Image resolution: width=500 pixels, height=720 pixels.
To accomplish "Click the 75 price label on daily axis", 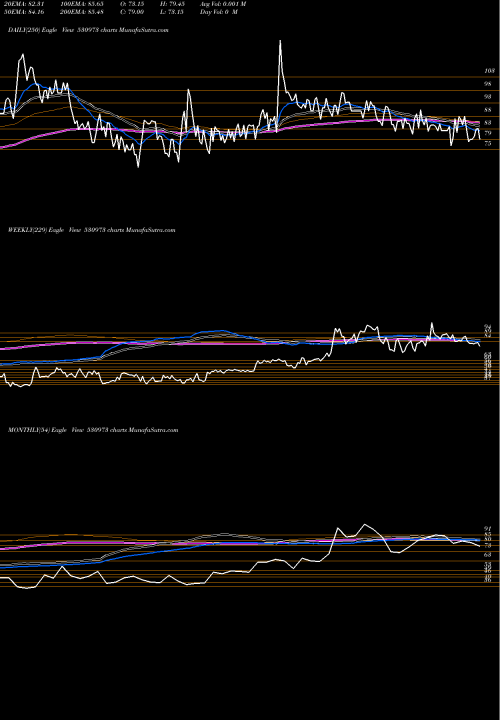I will (488, 143).
